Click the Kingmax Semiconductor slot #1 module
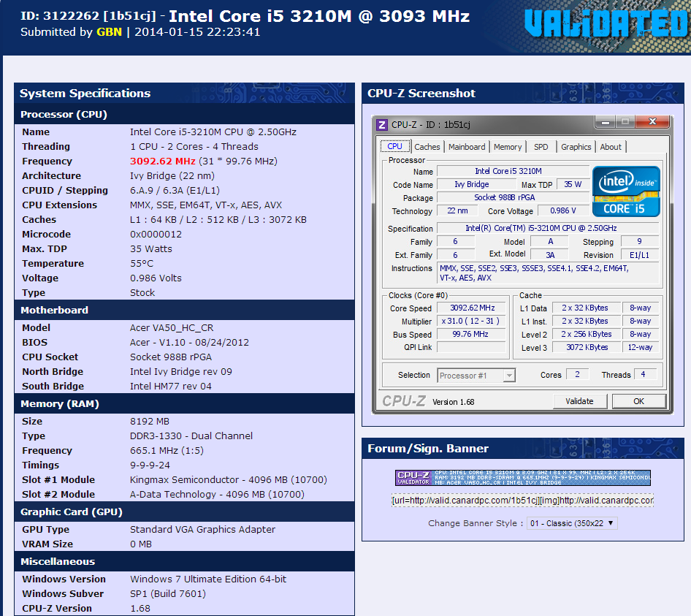The width and height of the screenshot is (691, 616). point(229,480)
